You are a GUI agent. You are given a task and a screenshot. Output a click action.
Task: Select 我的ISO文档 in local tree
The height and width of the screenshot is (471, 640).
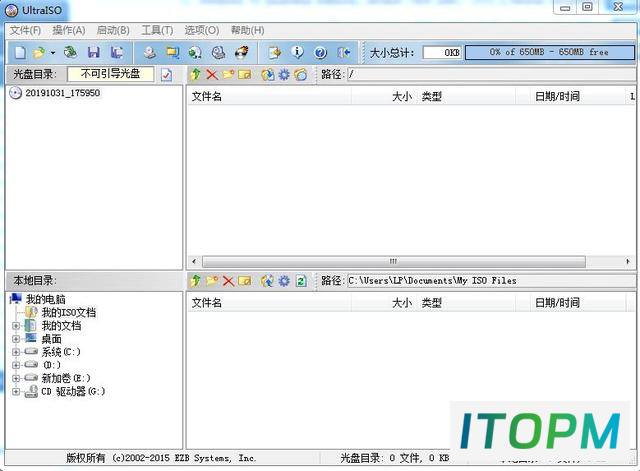click(69, 313)
